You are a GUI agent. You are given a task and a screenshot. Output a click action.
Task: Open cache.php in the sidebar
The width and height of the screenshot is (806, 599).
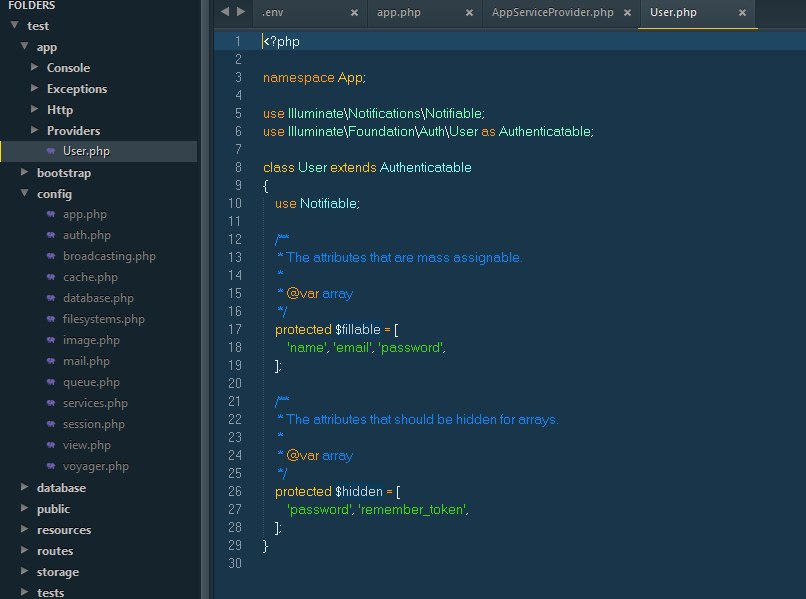(x=90, y=277)
